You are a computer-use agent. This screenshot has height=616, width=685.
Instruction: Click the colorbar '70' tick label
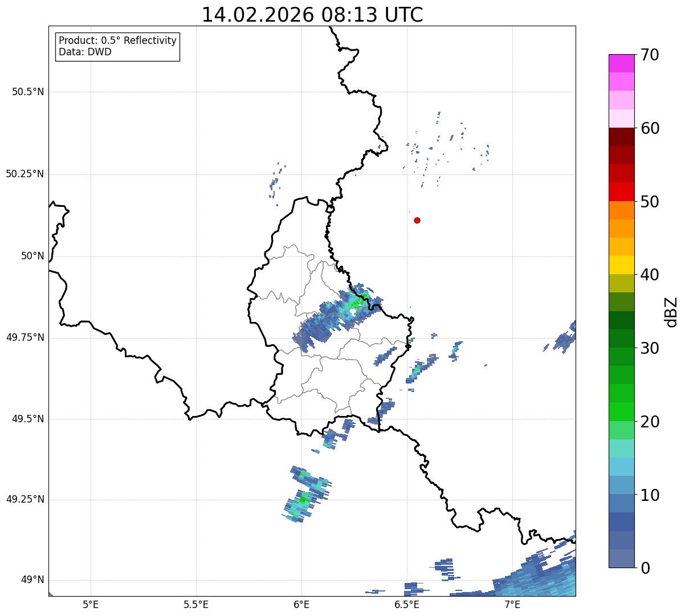point(650,55)
